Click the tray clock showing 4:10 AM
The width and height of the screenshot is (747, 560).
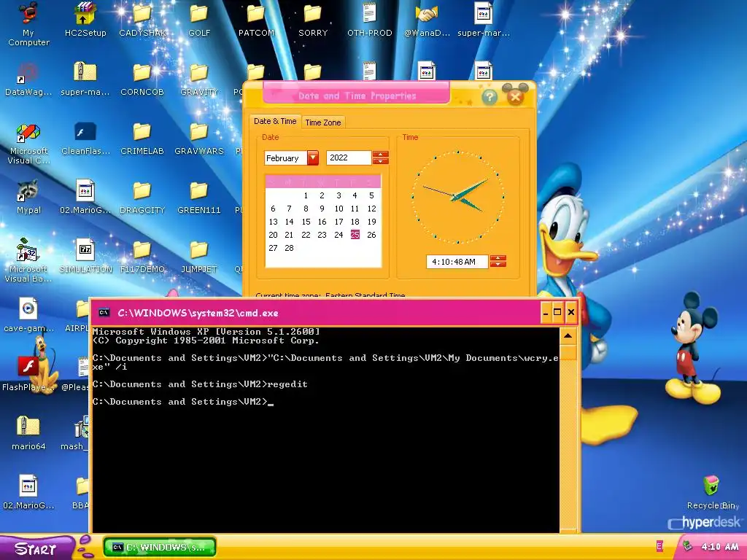click(719, 547)
